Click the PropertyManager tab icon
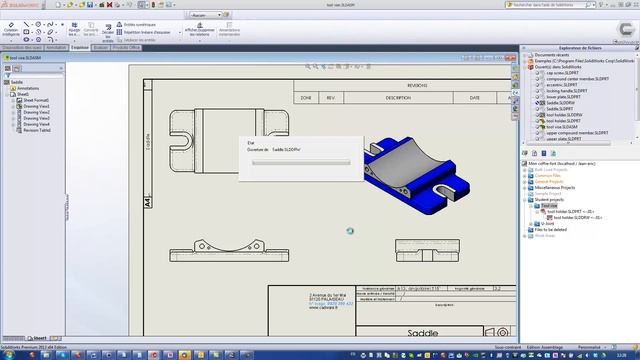The image size is (640, 360). click(17, 68)
